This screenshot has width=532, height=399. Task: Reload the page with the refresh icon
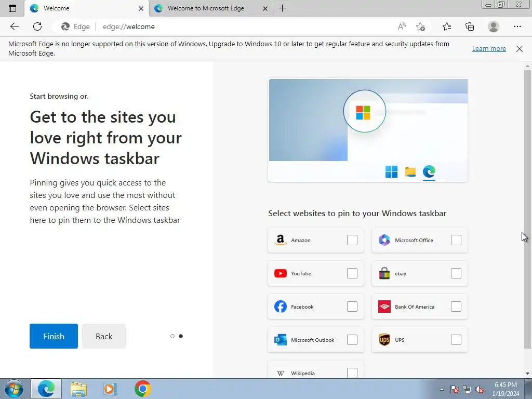[37, 26]
